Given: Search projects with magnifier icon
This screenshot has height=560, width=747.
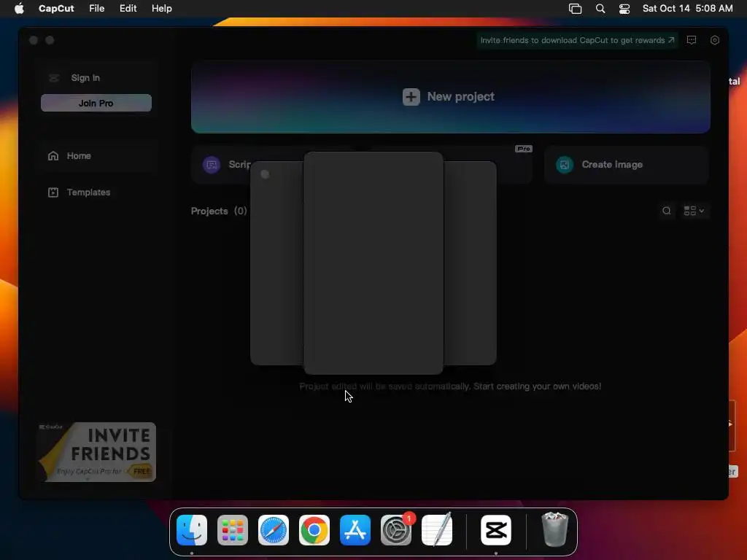Looking at the screenshot, I should 667,211.
